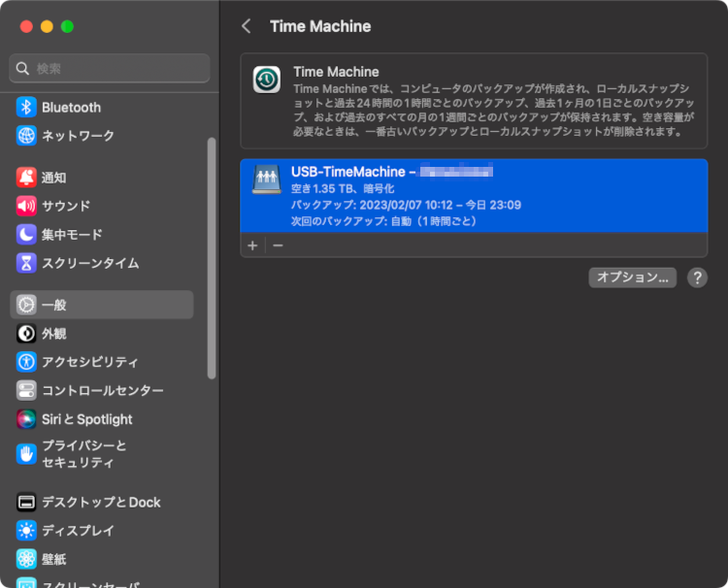Add a backup disk with plus button

[x=252, y=245]
